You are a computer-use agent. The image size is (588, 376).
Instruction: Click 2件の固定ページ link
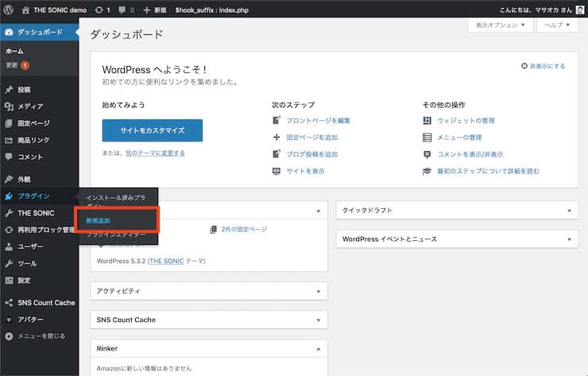click(x=244, y=229)
